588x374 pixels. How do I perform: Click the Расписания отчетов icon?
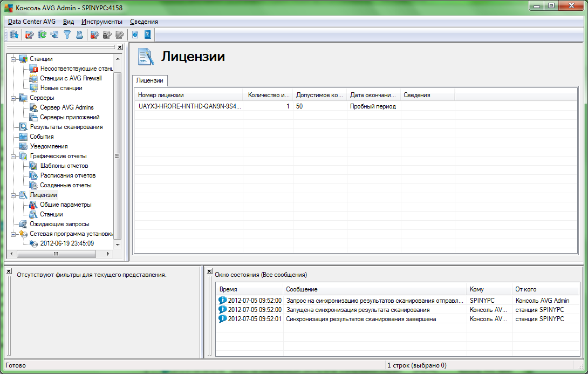34,175
